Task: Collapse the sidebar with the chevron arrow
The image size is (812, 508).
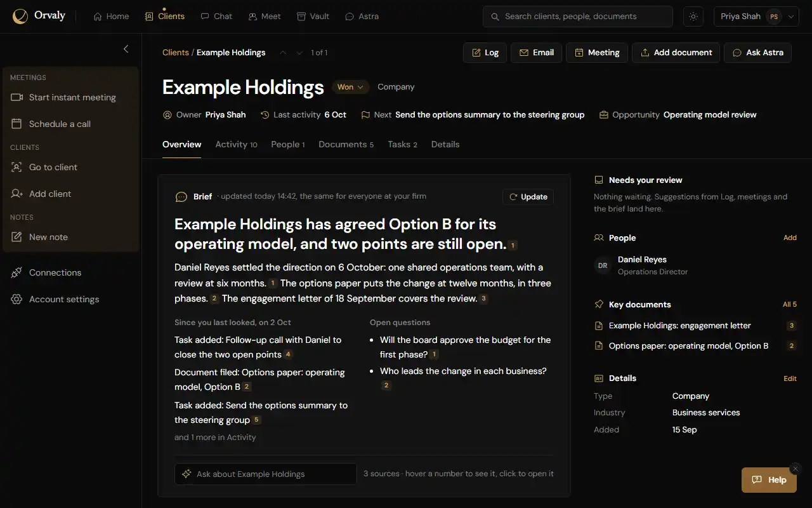Action: point(126,49)
